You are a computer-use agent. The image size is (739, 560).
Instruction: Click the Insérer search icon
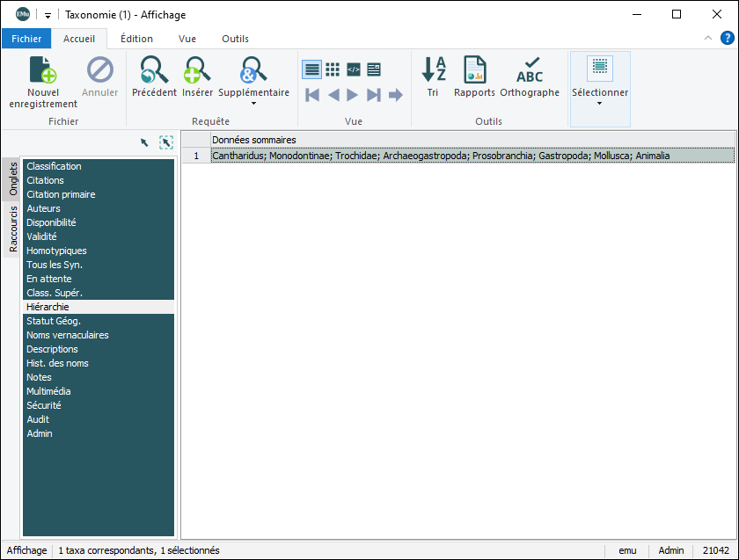[x=197, y=70]
